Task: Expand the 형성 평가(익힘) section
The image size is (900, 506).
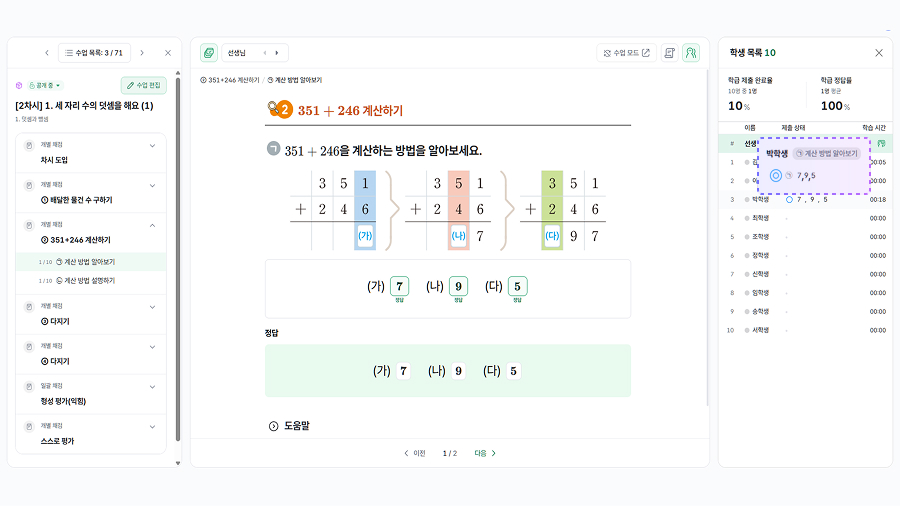Action: pyautogui.click(x=153, y=386)
